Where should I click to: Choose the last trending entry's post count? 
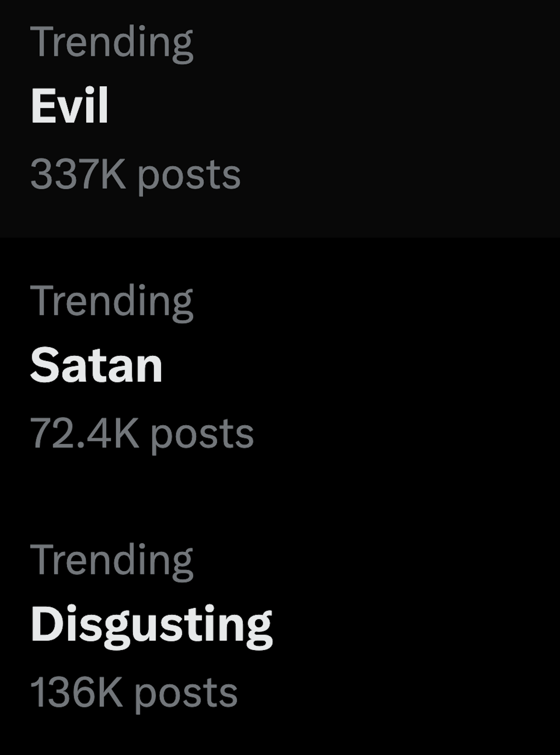(134, 693)
